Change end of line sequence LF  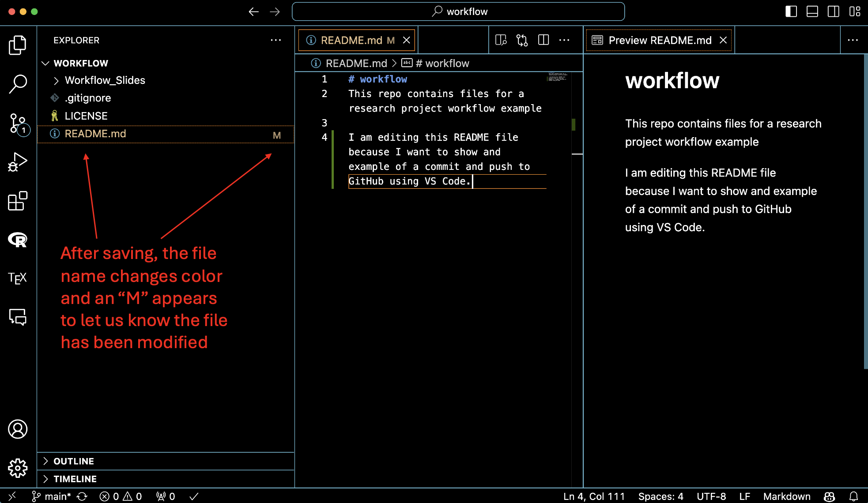click(x=744, y=496)
